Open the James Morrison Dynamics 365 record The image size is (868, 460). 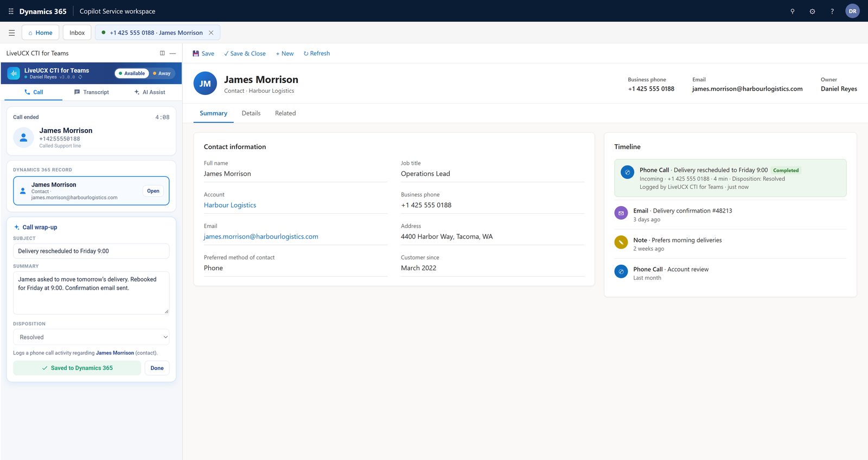coord(153,191)
